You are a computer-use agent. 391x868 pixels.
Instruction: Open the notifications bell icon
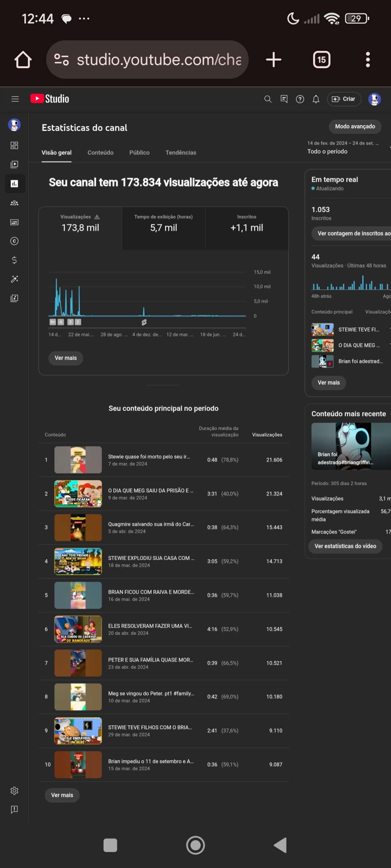click(316, 99)
